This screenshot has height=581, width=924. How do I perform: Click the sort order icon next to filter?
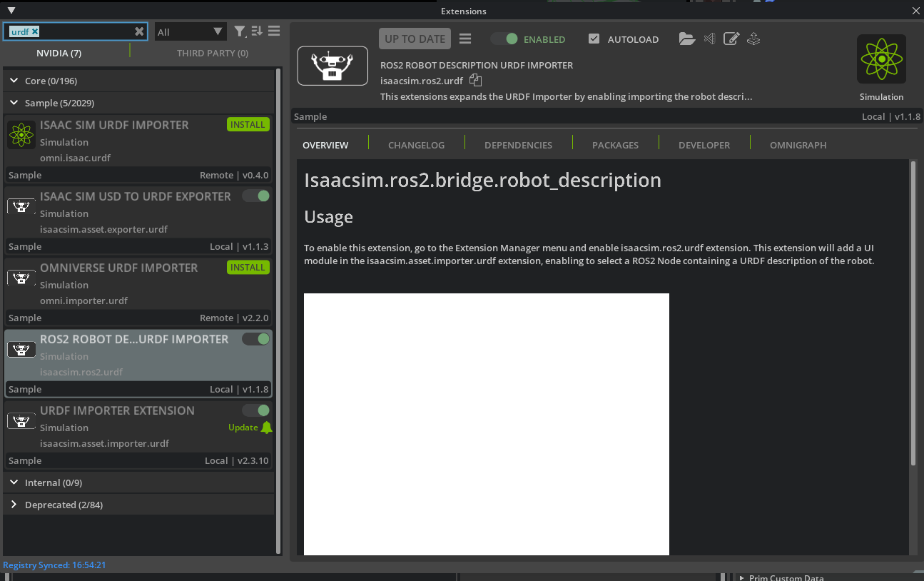click(x=257, y=31)
